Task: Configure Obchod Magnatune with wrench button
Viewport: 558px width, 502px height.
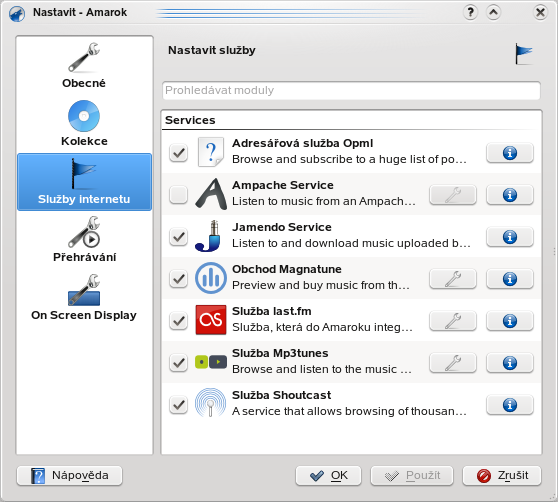Action: pyautogui.click(x=453, y=279)
